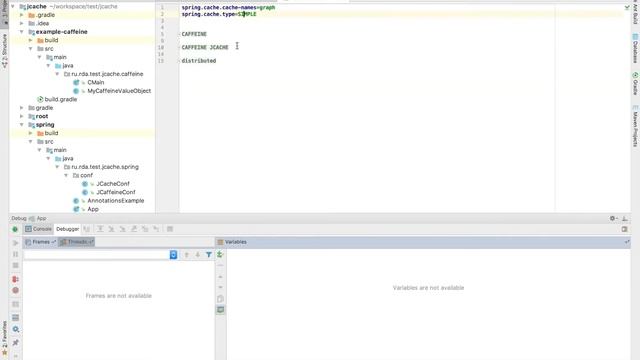Rerun the App debug session
This screenshot has width=640, height=360.
coord(15,229)
